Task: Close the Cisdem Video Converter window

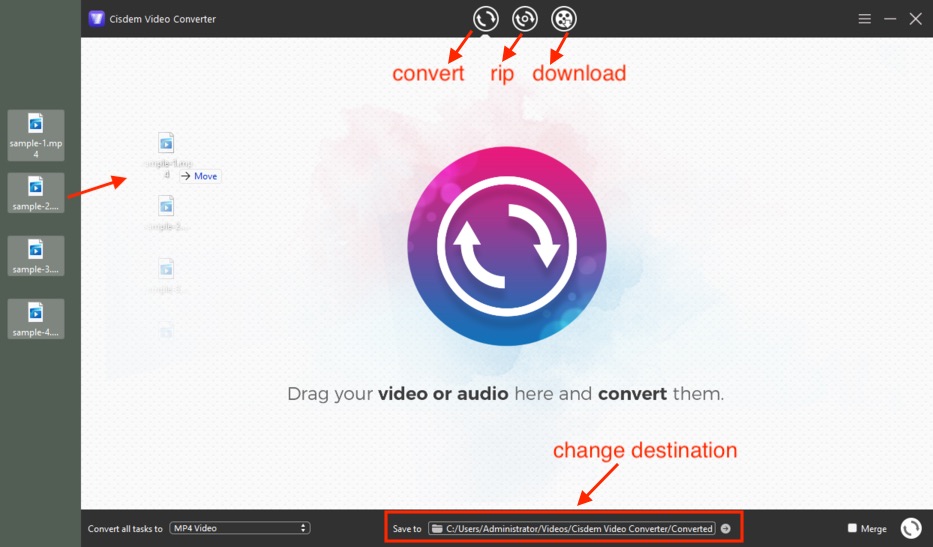Action: coord(916,19)
